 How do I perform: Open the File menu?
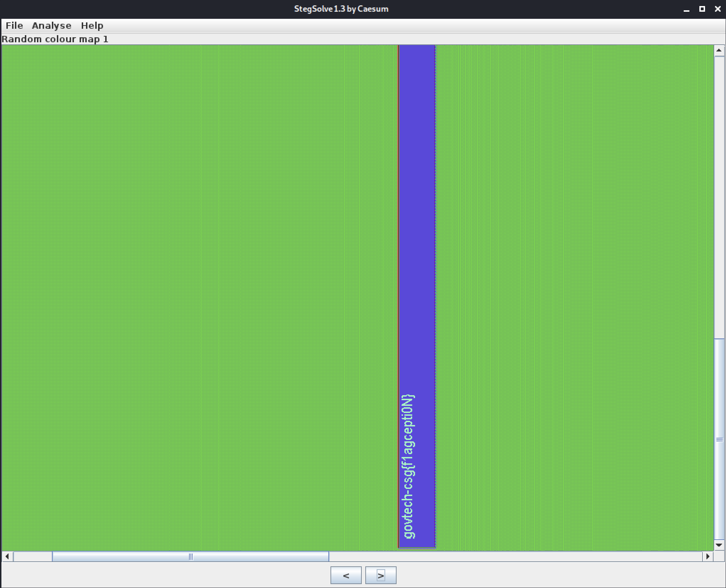click(x=14, y=26)
